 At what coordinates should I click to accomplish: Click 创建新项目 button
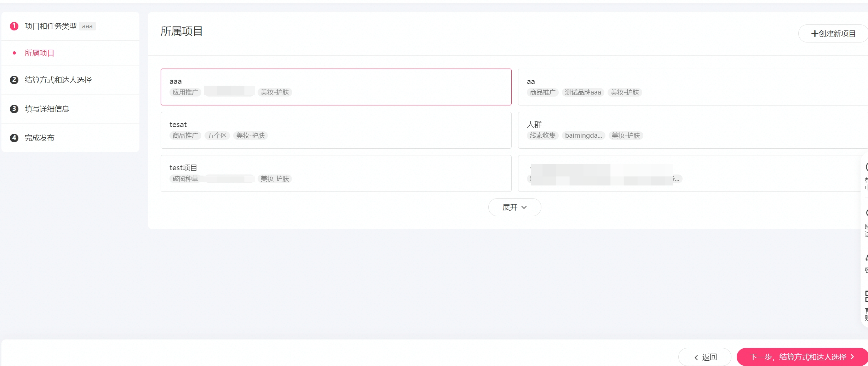tap(833, 34)
